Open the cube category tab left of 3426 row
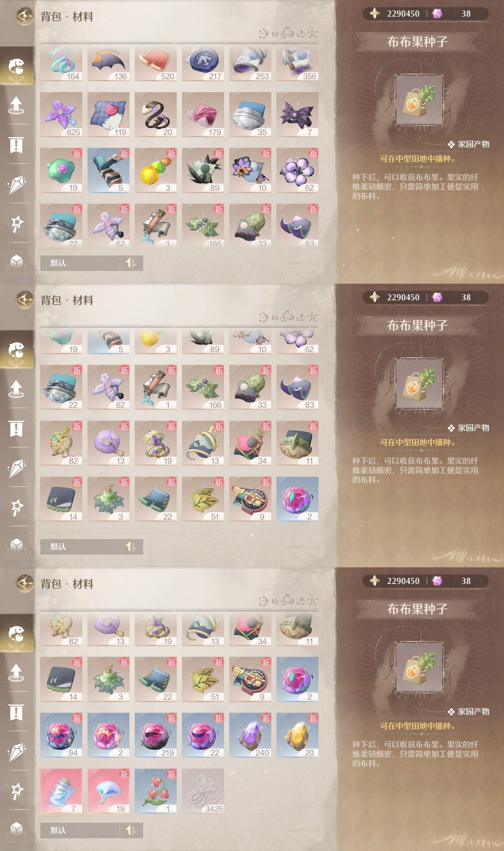This screenshot has width=504, height=851. (x=17, y=829)
